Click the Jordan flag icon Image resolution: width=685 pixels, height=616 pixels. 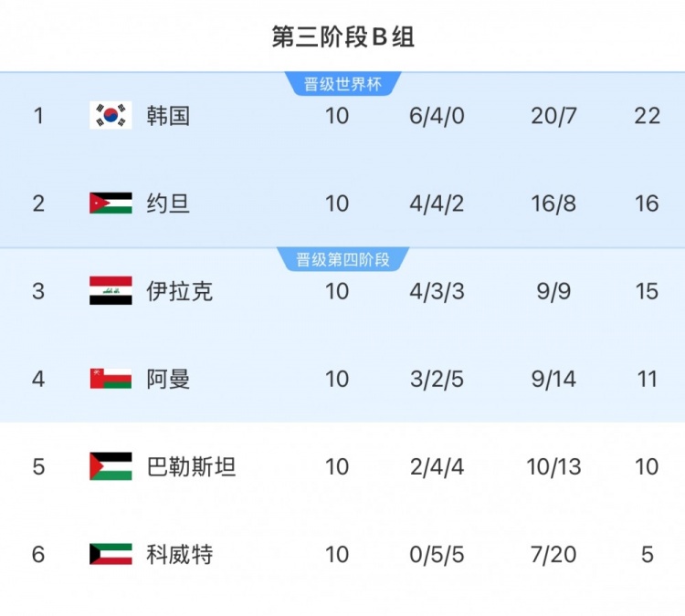click(111, 204)
